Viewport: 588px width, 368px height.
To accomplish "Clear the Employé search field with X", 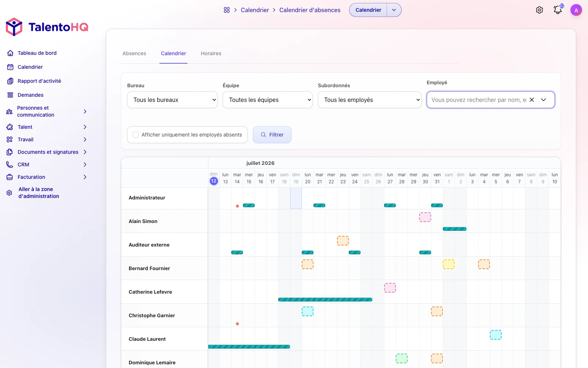I will tap(532, 100).
